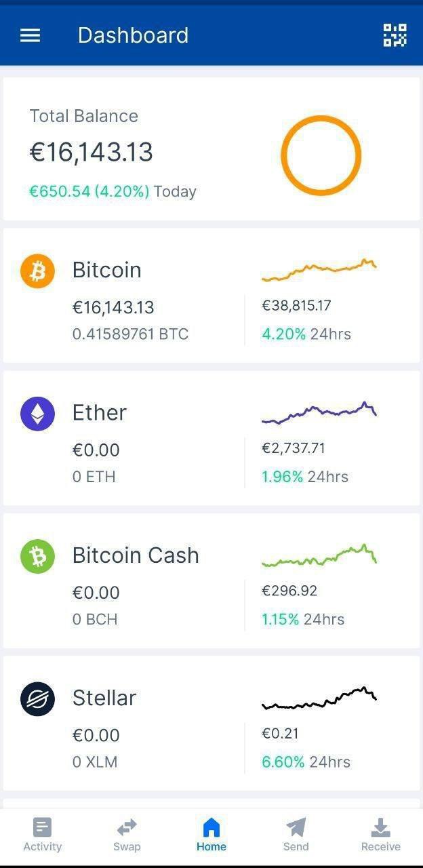Tap the orange balance ring chart
Screen dimensions: 423x868
coord(321,155)
